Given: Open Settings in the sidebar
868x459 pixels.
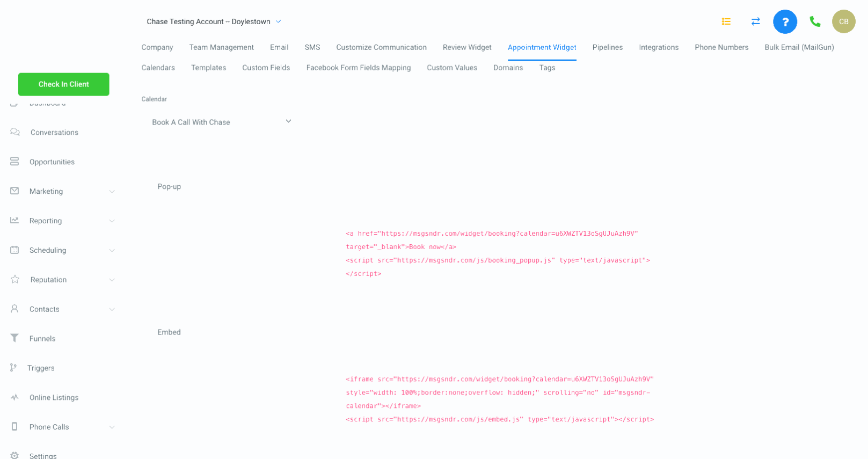Looking at the screenshot, I should click(43, 456).
